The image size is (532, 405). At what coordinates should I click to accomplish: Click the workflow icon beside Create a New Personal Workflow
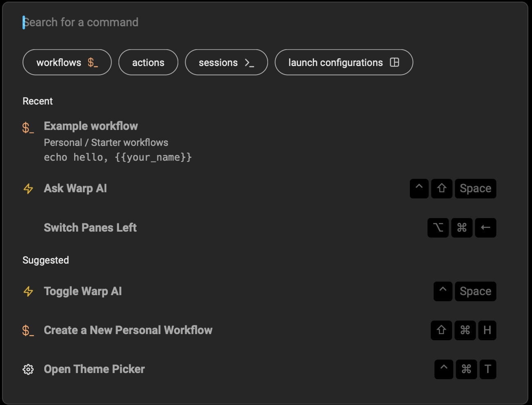click(28, 330)
